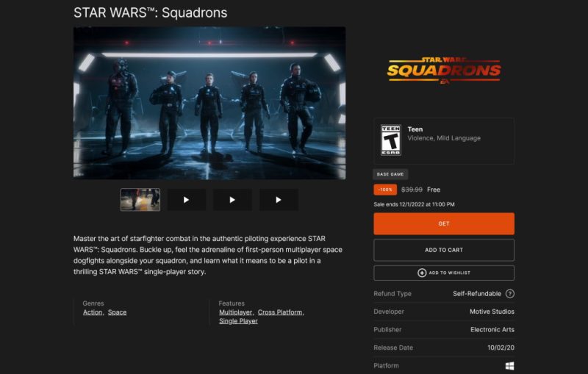Click the main hangar pilots preview image
Image resolution: width=588 pixels, height=374 pixels.
(209, 103)
